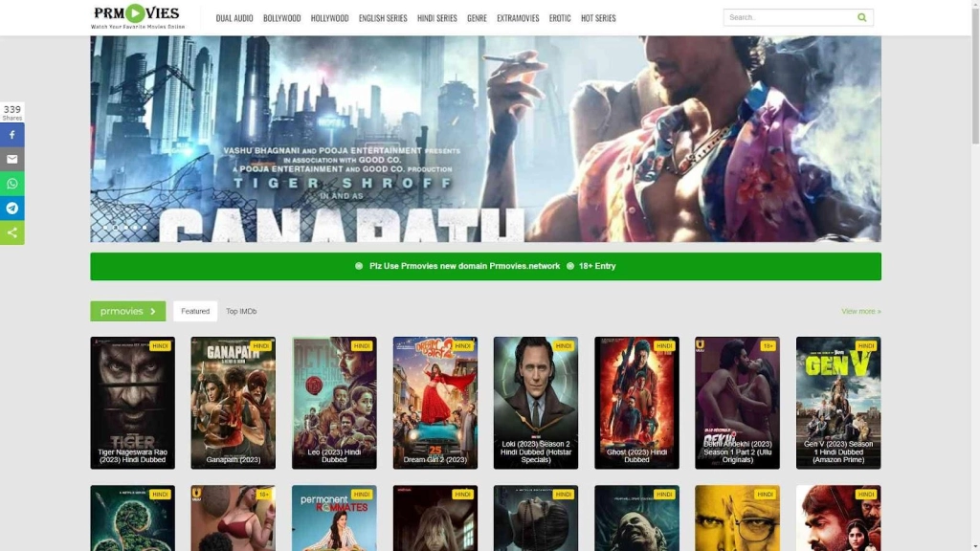Browse the GENRE menu
Viewport: 980px width, 551px height.
coord(477,17)
